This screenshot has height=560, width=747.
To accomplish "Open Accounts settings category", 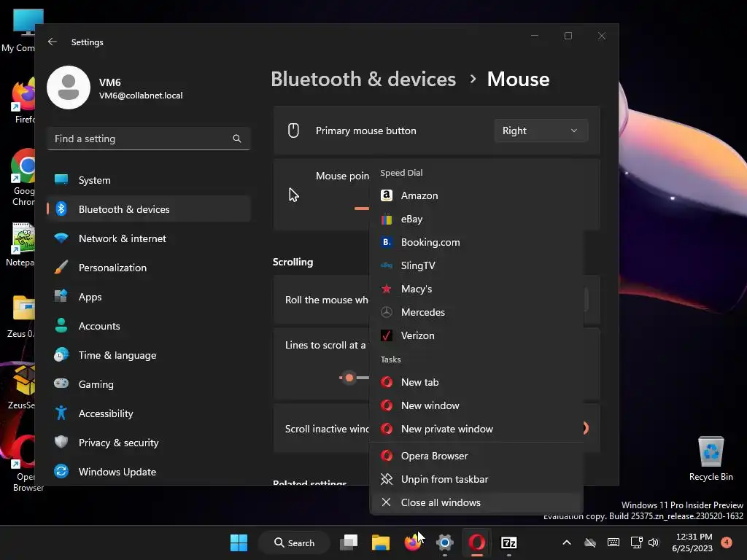I will (149, 326).
